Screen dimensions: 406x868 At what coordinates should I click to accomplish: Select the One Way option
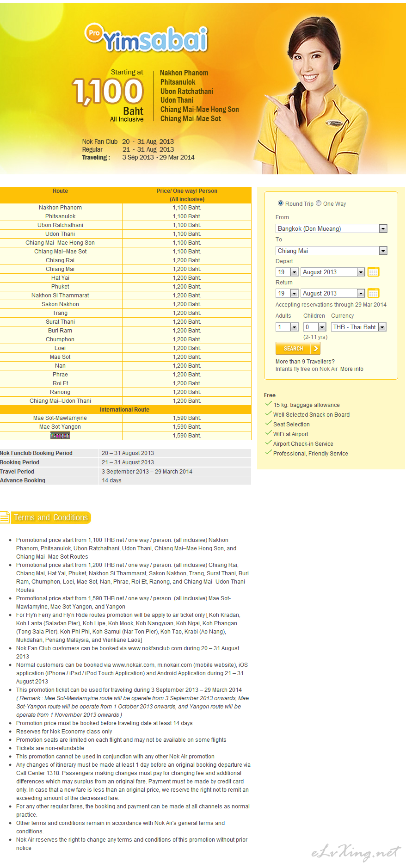[319, 203]
